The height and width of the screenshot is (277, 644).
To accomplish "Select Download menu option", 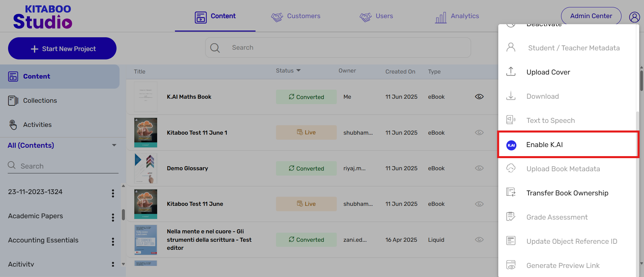I will tap(567, 96).
